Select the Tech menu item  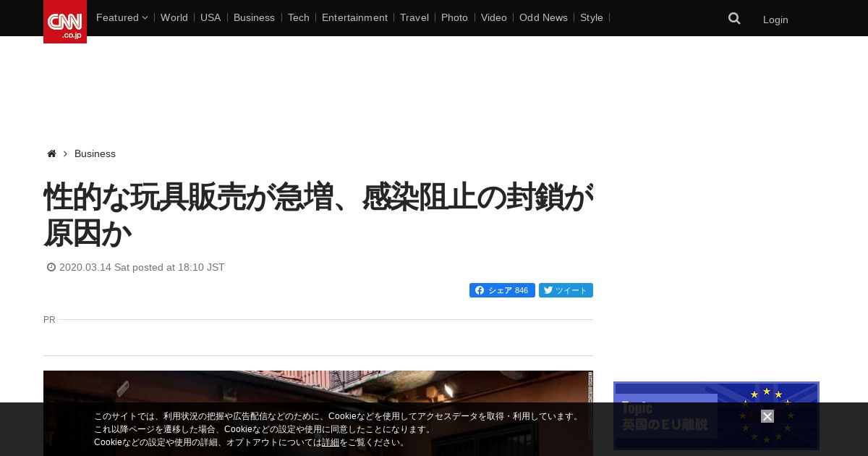click(x=299, y=17)
